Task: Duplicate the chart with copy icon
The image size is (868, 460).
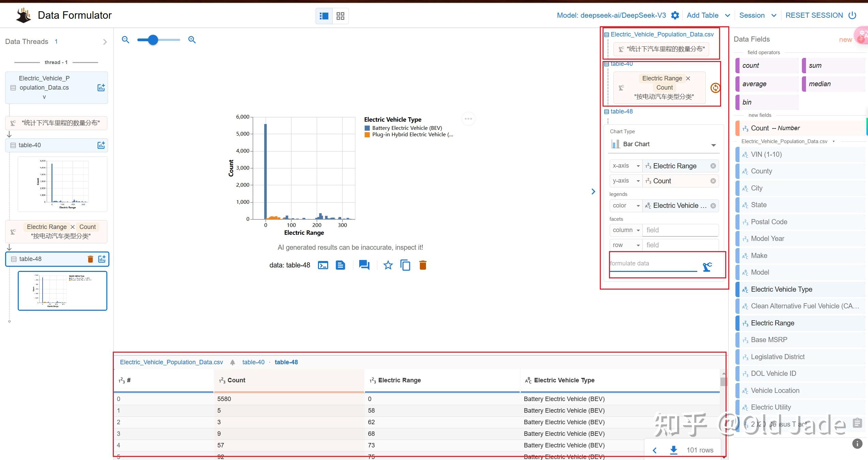Action: [x=405, y=265]
